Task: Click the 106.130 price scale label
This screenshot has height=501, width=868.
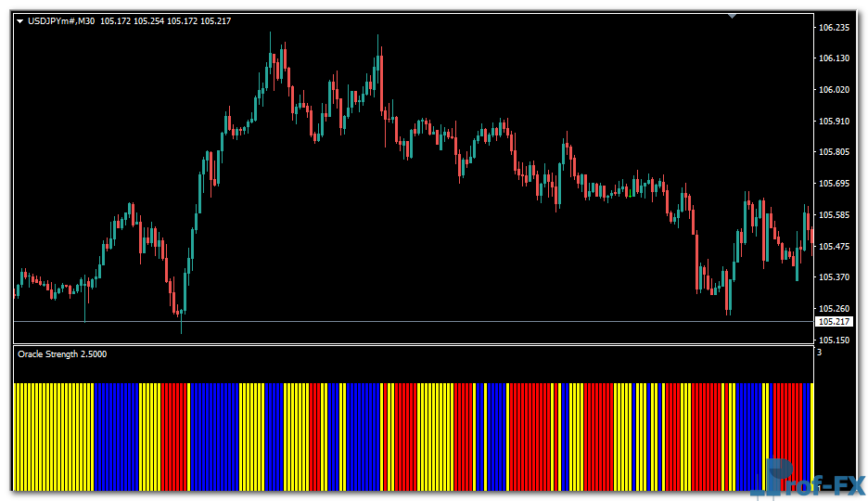Action: point(835,58)
